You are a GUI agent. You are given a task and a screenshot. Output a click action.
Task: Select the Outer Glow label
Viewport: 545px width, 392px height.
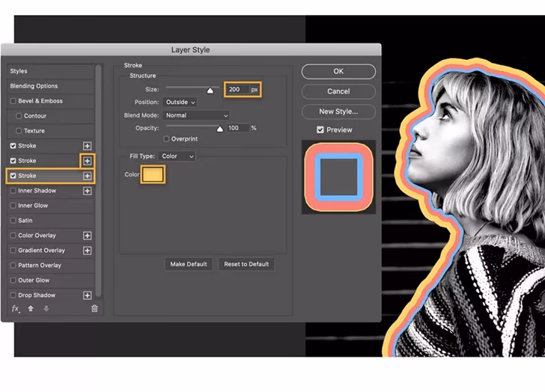coord(34,281)
